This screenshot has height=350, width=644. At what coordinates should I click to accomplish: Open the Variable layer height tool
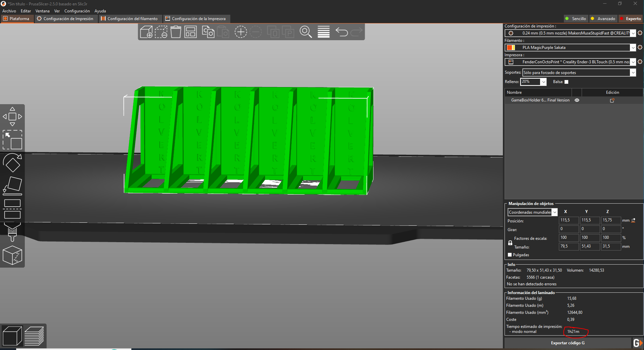click(323, 32)
